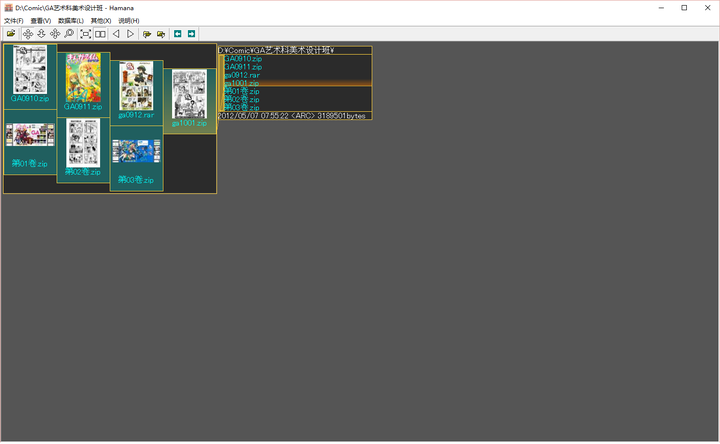
Task: Click GA0910.zip in the file list
Action: click(x=243, y=59)
